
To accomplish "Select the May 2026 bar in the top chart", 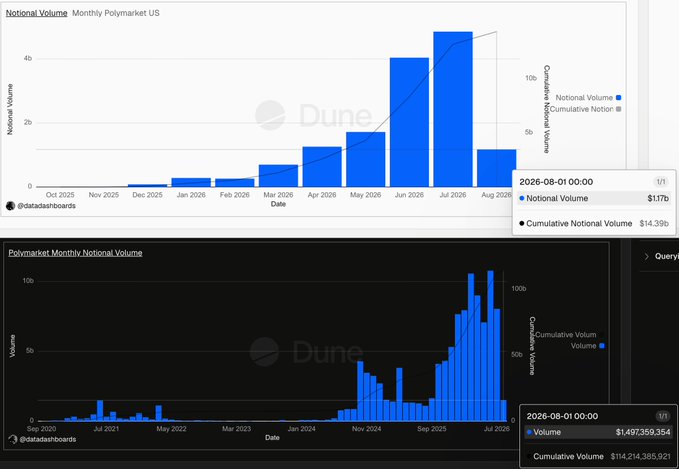I will click(x=365, y=159).
